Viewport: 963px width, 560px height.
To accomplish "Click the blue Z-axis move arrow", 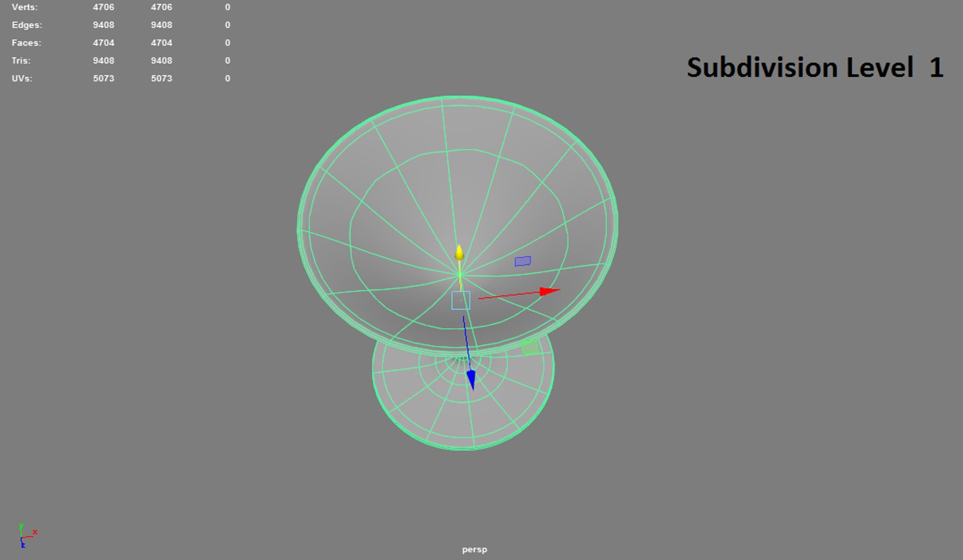I will [x=471, y=380].
